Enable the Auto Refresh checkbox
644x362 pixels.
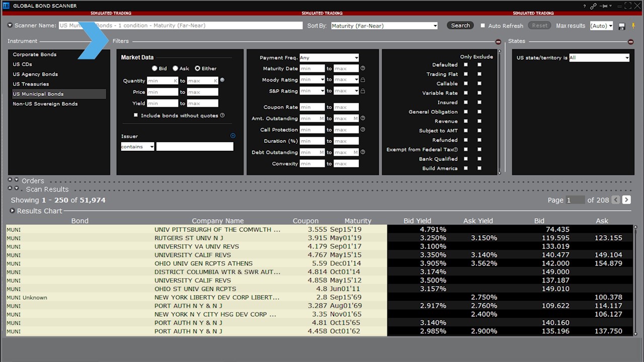483,26
